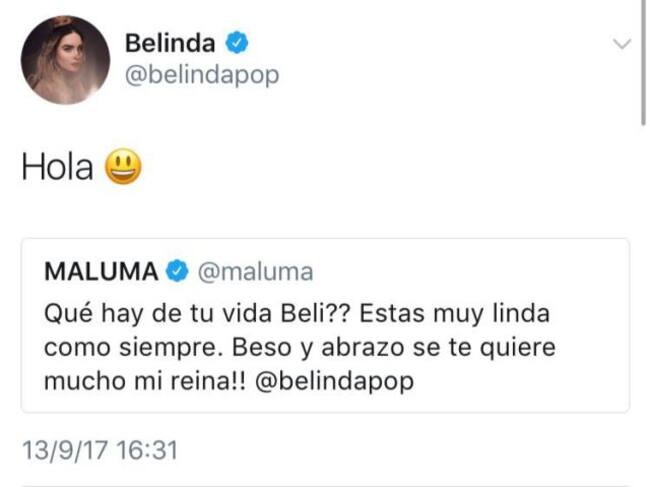Click the verified badge next to MALUMA
The height and width of the screenshot is (487, 650).
pos(177,271)
